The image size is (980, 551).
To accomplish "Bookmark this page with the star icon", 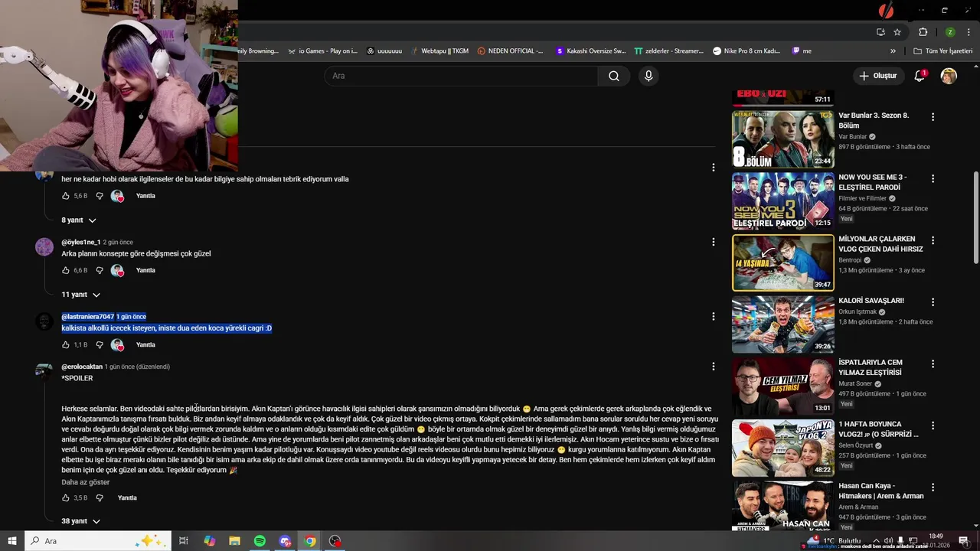I will (x=897, y=32).
